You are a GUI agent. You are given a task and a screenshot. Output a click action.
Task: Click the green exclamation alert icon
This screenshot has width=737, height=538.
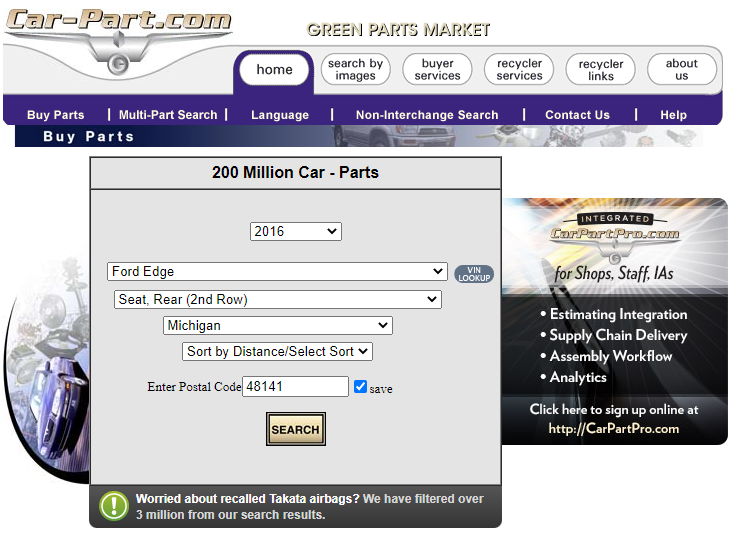point(114,506)
